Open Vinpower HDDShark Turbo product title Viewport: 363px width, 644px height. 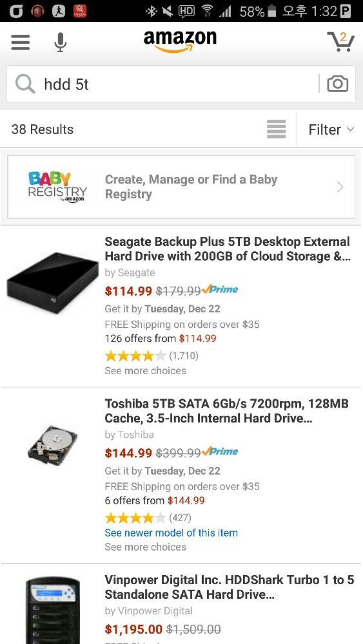[230, 587]
